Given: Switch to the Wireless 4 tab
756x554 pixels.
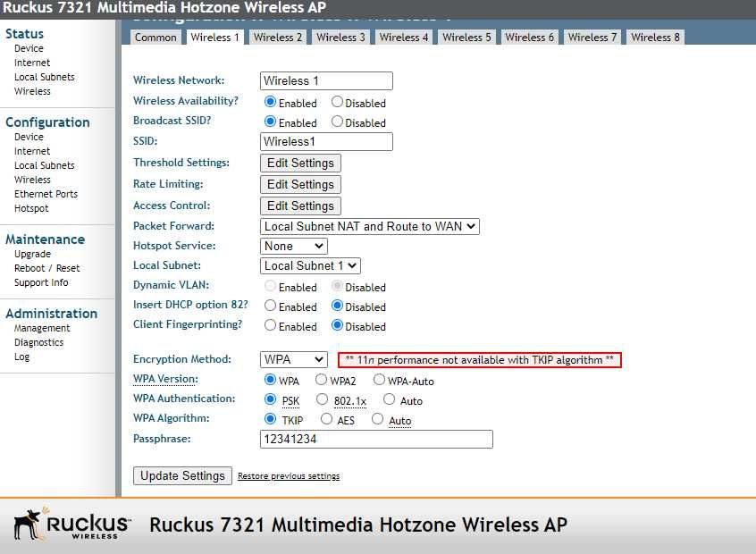Looking at the screenshot, I should pos(404,38).
